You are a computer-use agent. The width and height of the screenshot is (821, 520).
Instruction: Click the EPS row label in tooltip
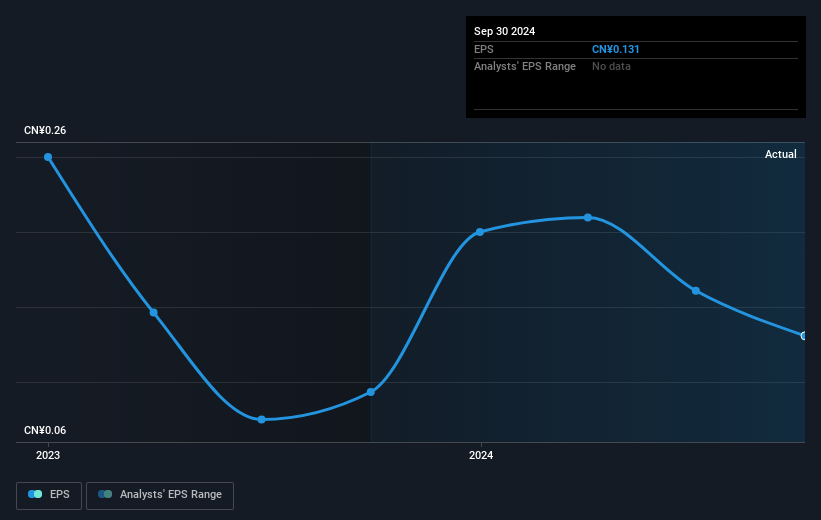point(484,49)
